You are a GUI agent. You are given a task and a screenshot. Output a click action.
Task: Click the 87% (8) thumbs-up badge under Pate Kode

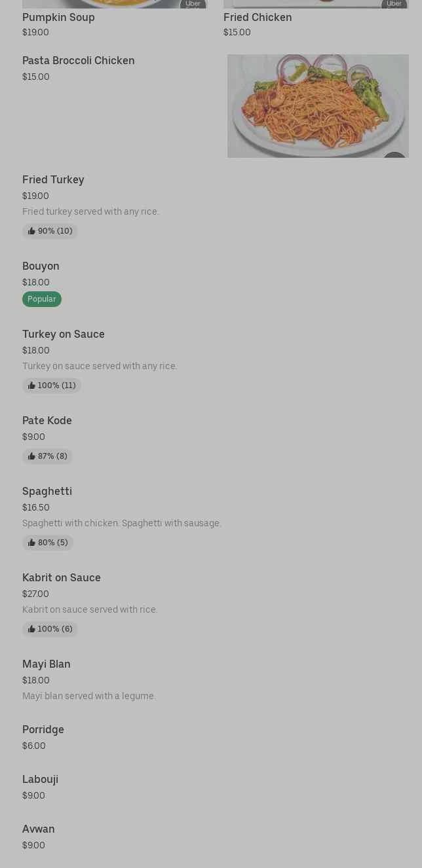(x=47, y=456)
